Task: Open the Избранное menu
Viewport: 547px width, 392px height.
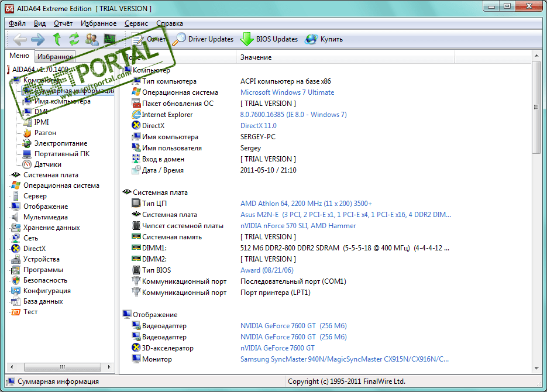Action: 99,23
